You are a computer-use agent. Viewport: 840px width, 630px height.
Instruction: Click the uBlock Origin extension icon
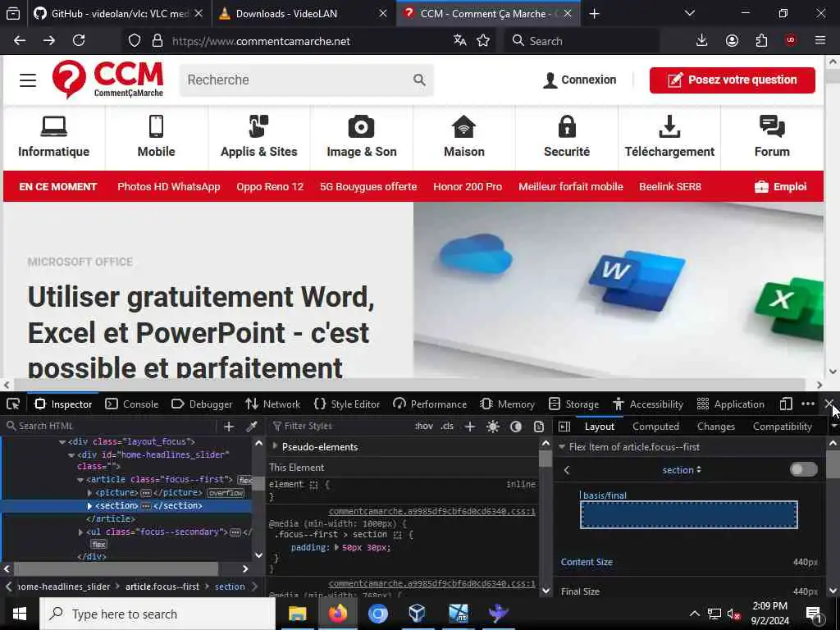pos(790,41)
